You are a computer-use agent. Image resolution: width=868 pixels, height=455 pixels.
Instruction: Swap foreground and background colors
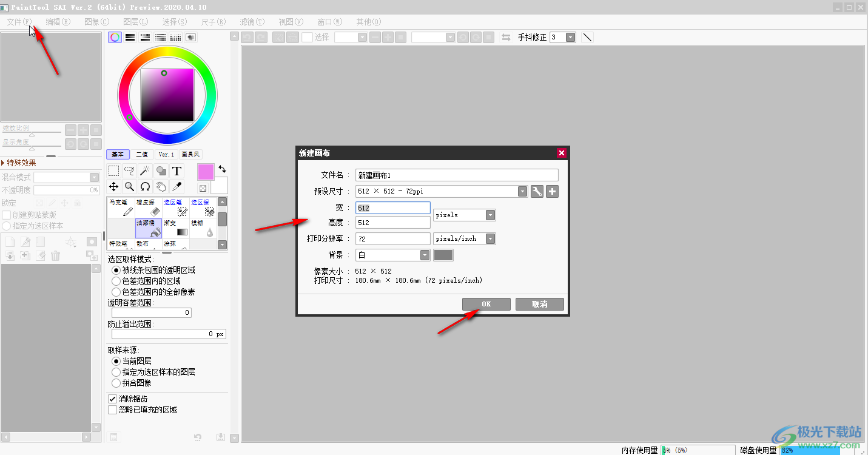(222, 169)
